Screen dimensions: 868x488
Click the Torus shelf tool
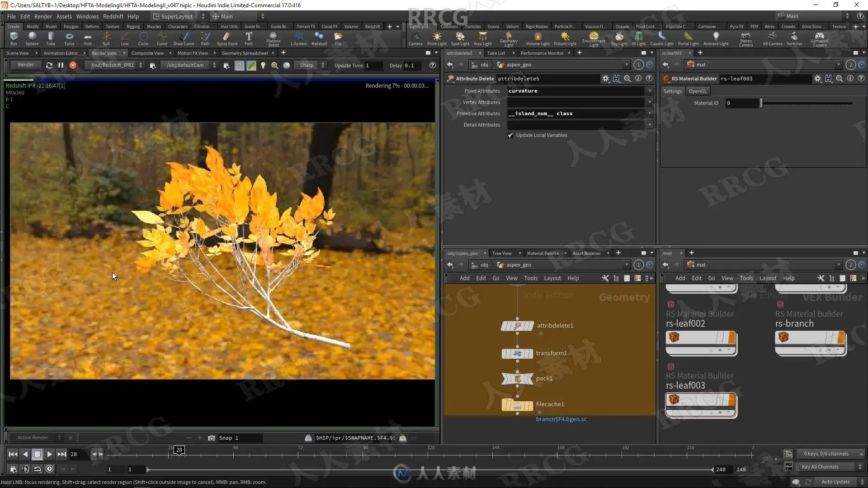pyautogui.click(x=69, y=38)
